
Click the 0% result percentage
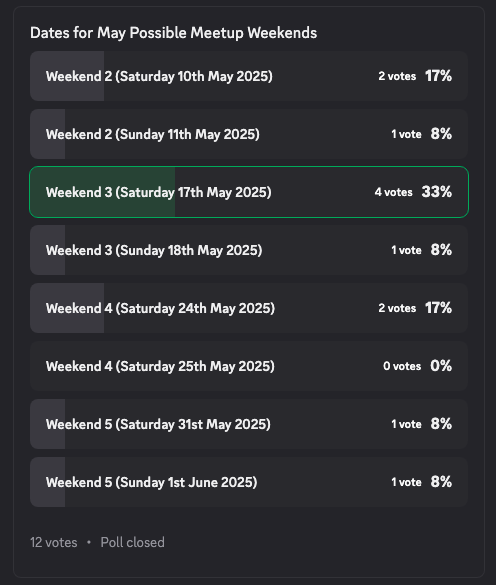click(x=441, y=366)
